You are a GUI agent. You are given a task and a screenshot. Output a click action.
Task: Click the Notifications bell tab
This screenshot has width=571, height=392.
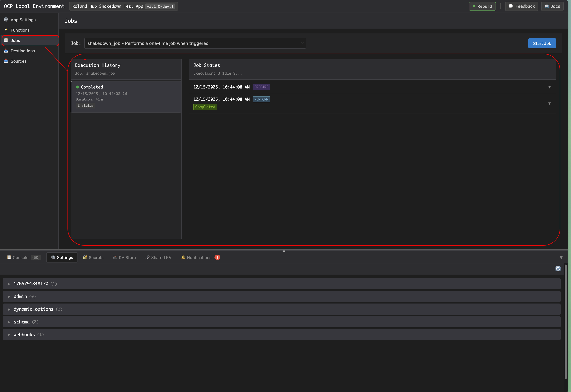(x=199, y=257)
